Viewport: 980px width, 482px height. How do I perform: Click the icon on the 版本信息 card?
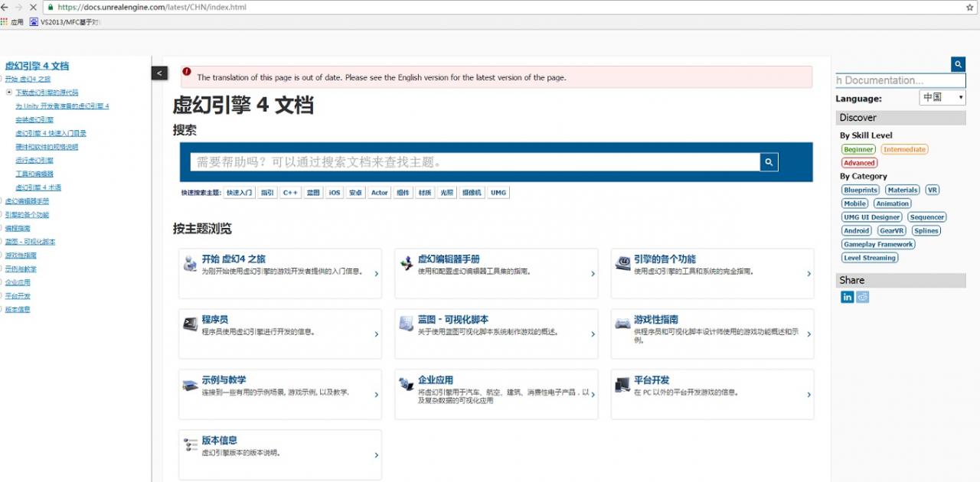pyautogui.click(x=191, y=445)
